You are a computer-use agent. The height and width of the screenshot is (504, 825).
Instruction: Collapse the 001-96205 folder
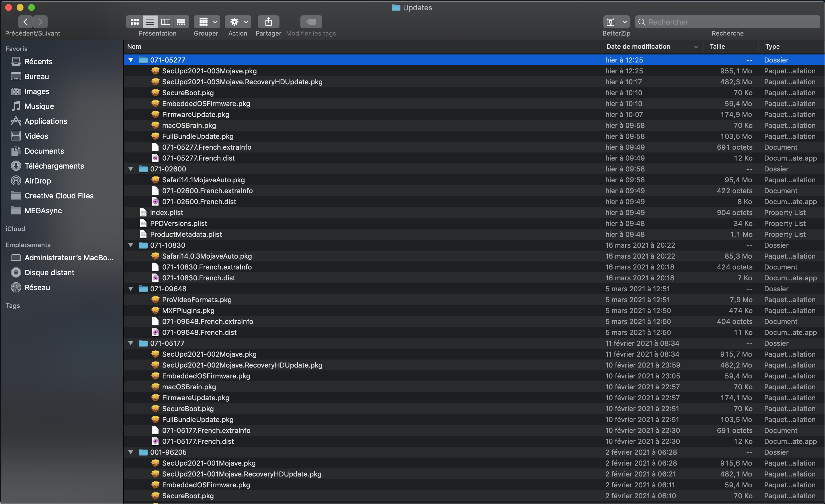(x=131, y=452)
